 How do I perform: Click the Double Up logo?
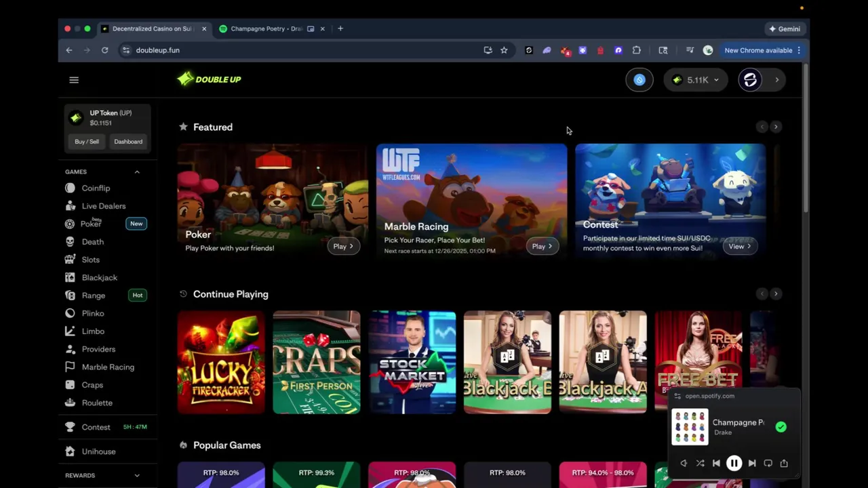click(209, 79)
